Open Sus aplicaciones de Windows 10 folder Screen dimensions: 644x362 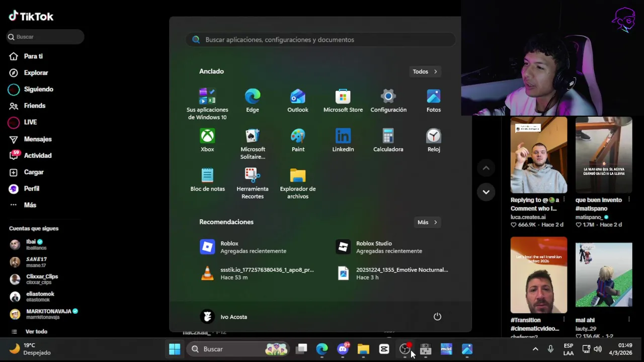pyautogui.click(x=207, y=105)
